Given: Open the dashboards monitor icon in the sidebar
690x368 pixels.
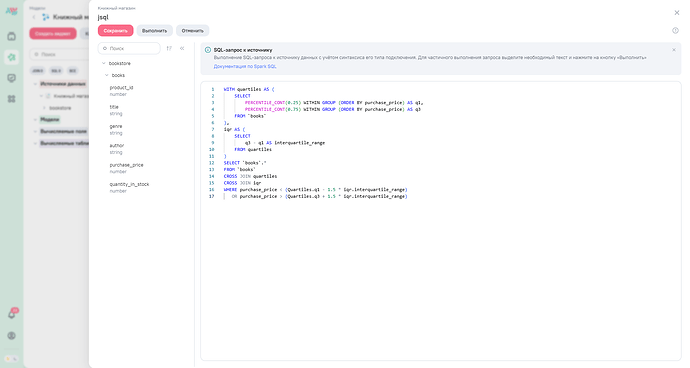Looking at the screenshot, I should (x=11, y=78).
